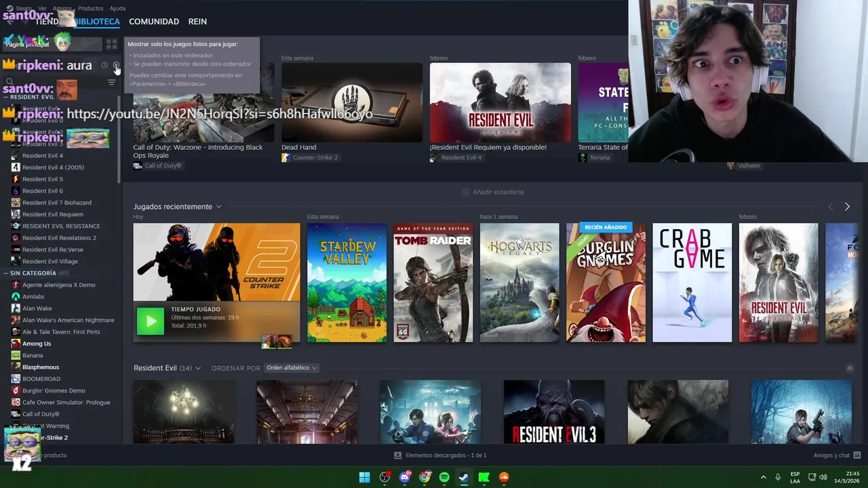Image resolution: width=868 pixels, height=488 pixels.
Task: Open the REIN profile tab
Action: 197,22
